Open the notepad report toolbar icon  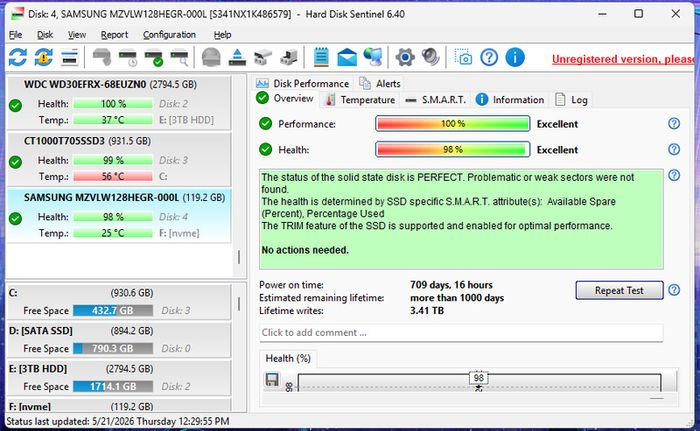(321, 57)
